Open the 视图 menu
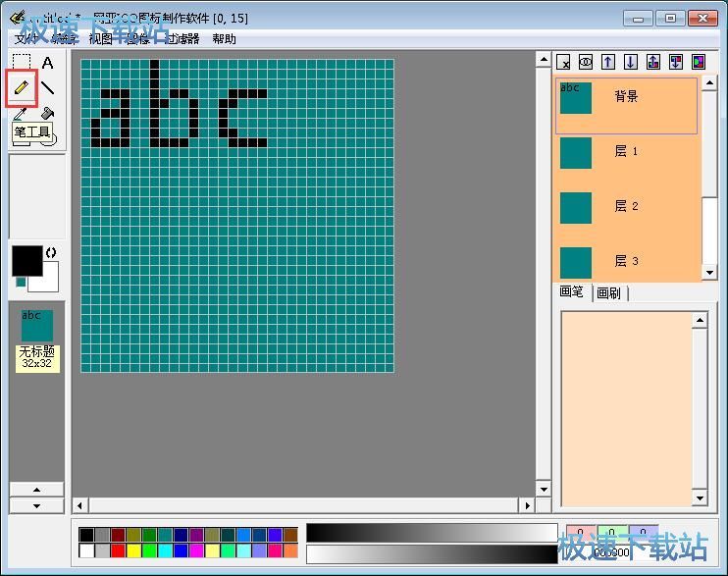The image size is (728, 576). 101,39
